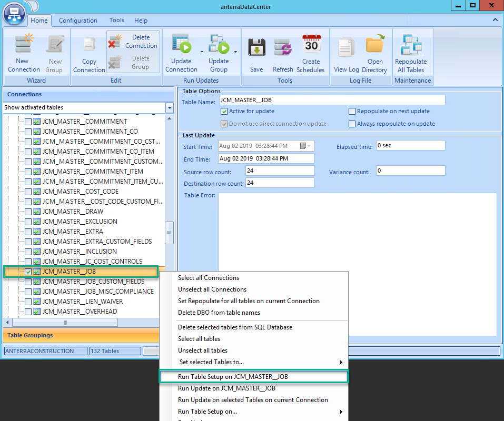Select JCM_MASTER__JC_COST_CONTROLS in the tree
The image size is (504, 421).
[x=92, y=262]
